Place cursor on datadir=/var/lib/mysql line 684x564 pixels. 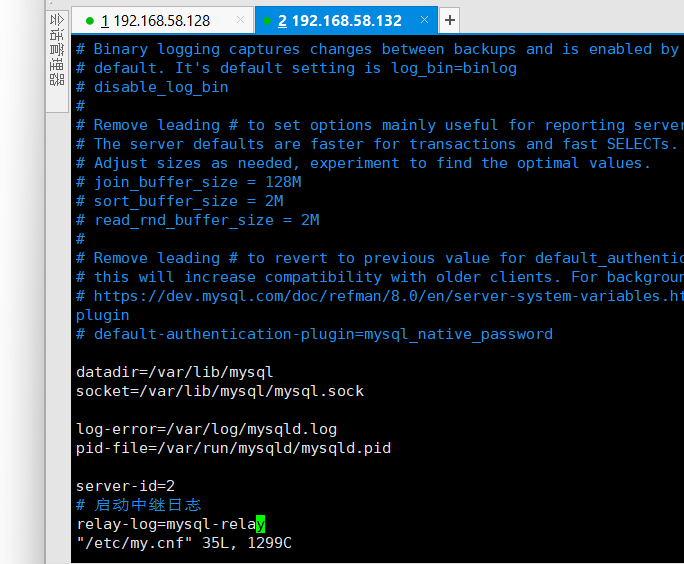point(175,372)
